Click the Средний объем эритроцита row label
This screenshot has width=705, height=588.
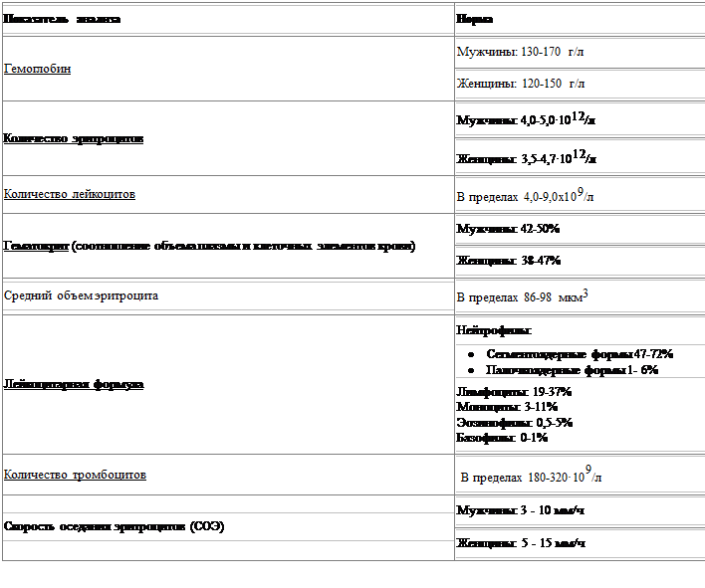[x=81, y=295]
